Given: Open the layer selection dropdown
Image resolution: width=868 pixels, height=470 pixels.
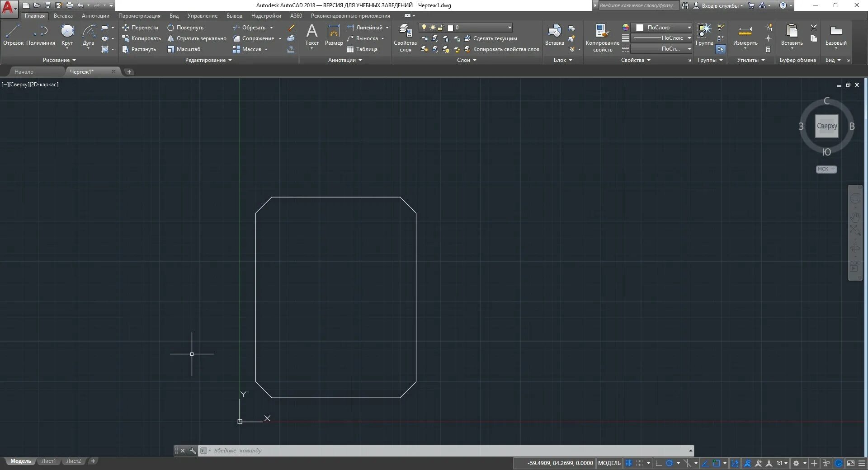Looking at the screenshot, I should 466,28.
